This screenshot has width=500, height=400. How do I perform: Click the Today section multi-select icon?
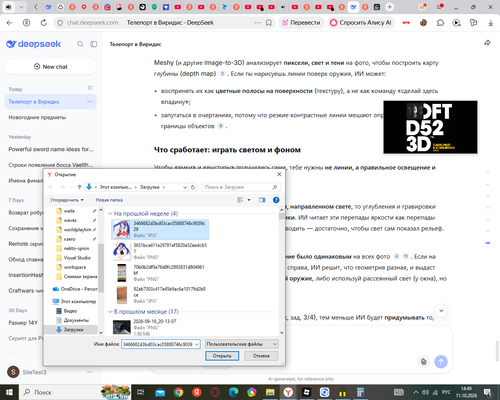[90, 88]
